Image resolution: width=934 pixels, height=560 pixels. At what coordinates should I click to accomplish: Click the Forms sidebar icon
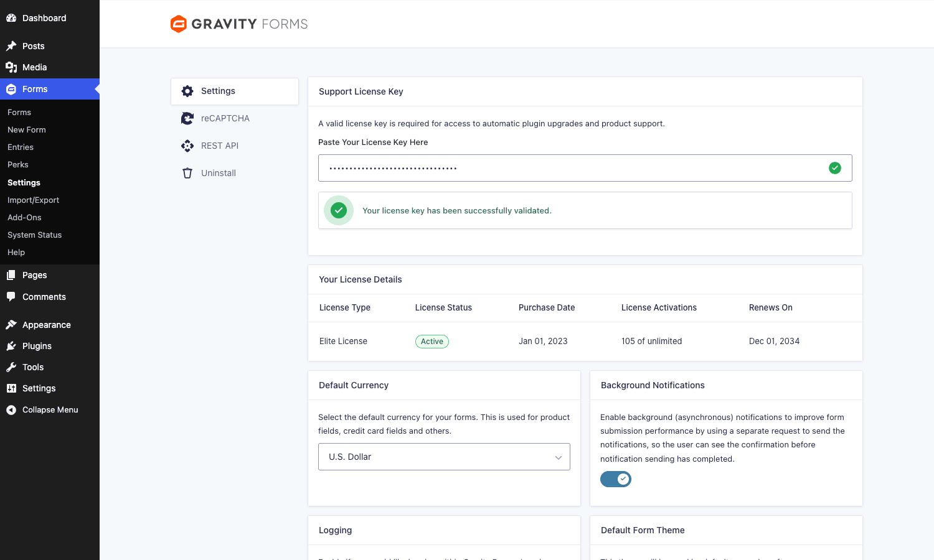click(11, 89)
